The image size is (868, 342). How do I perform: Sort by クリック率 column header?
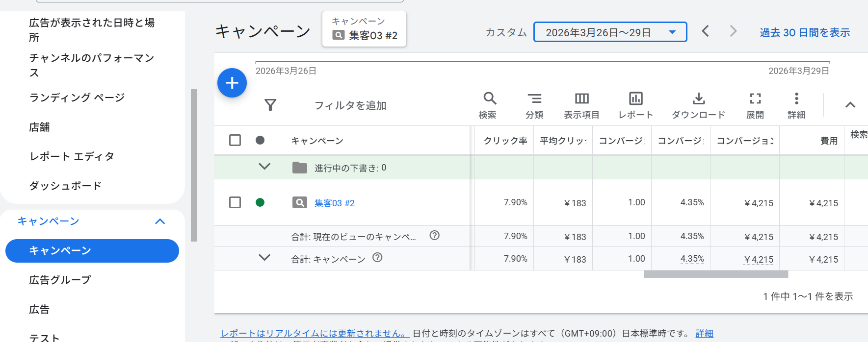pos(505,141)
